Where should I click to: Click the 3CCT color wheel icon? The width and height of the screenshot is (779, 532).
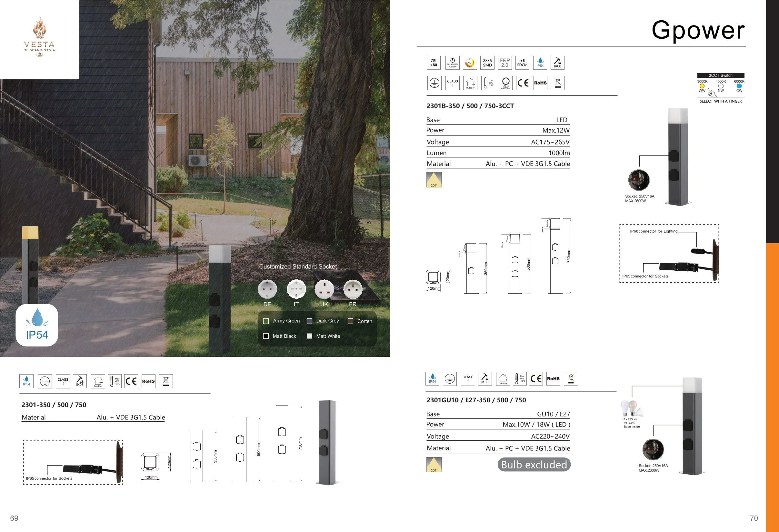click(x=470, y=63)
